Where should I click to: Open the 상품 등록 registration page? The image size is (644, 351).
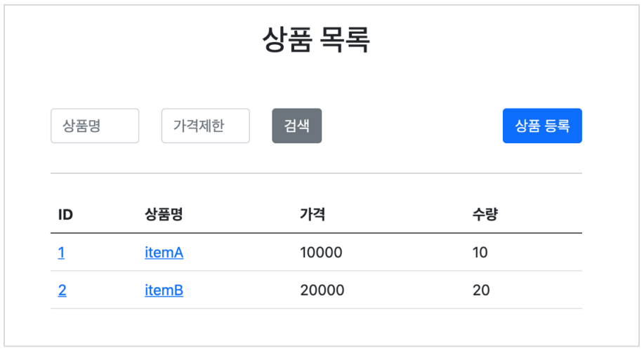click(x=542, y=126)
